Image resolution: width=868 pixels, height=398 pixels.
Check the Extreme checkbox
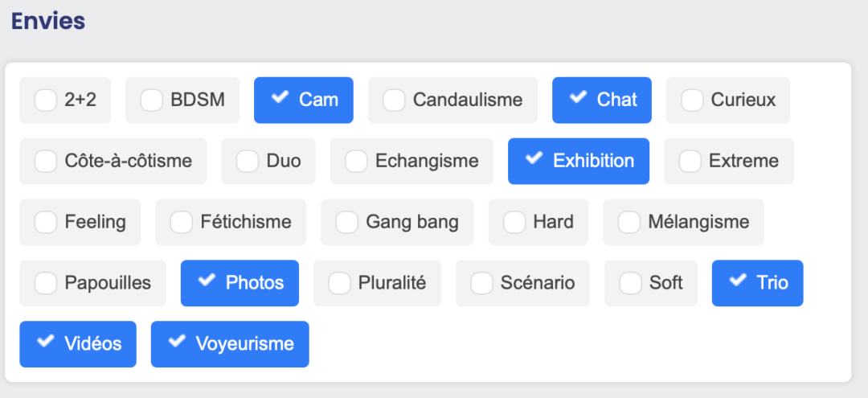click(690, 162)
